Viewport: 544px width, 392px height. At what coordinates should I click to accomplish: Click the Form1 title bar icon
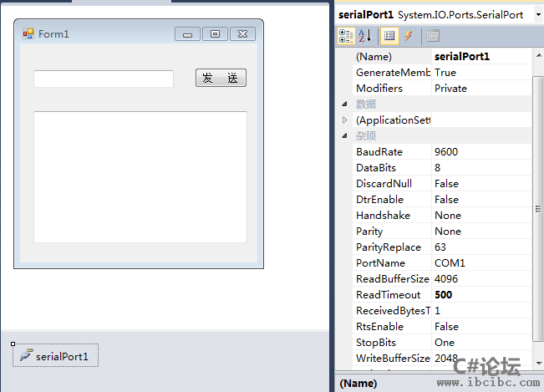click(x=28, y=33)
